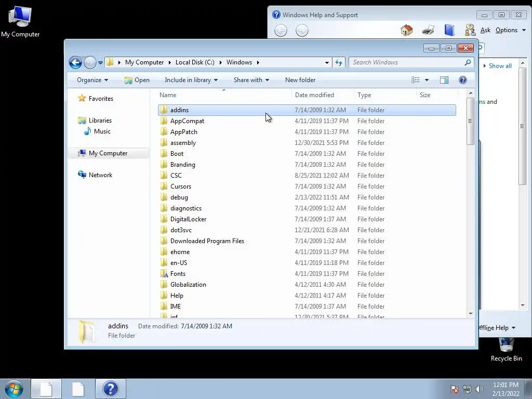The image size is (532, 399).
Task: Select the Boot folder icon
Action: point(164,153)
